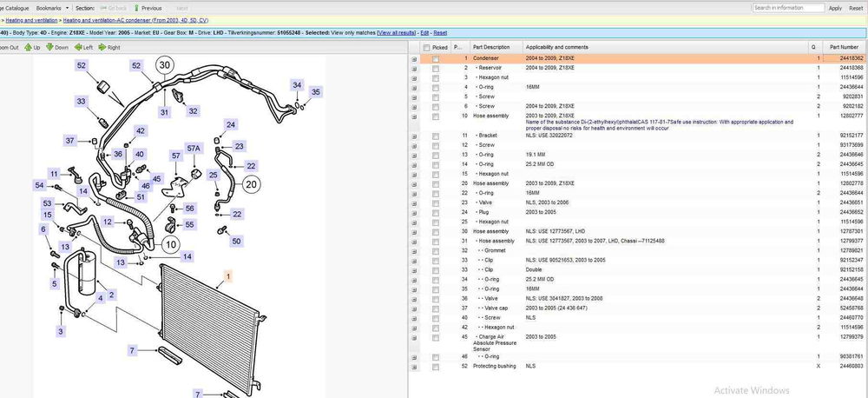Go to the Previous section
The image size is (868, 398).
(147, 8)
